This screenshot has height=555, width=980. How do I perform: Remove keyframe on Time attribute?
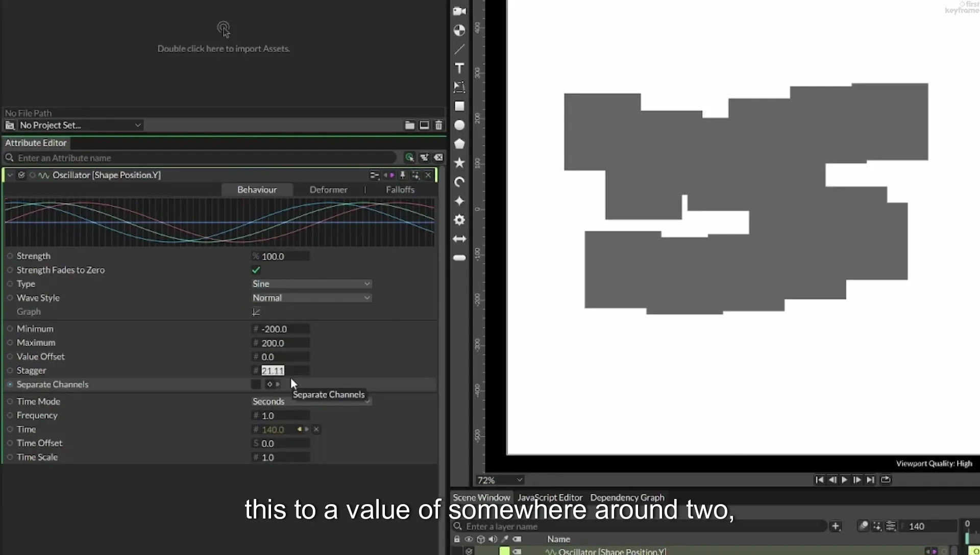coord(316,430)
